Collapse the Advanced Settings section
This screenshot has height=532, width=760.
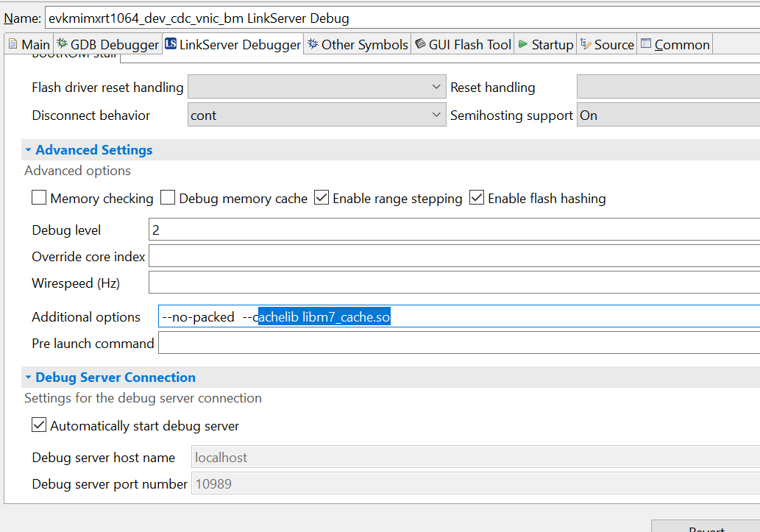(28, 150)
